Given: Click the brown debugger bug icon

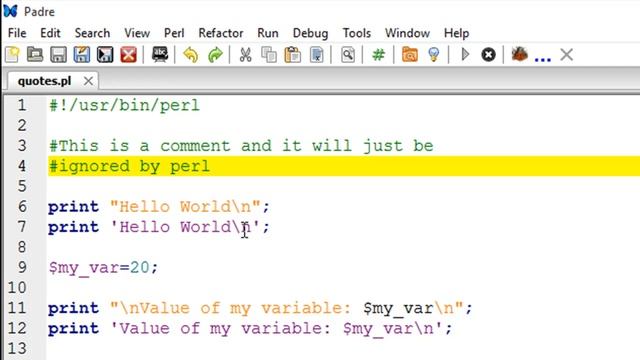Looking at the screenshot, I should pyautogui.click(x=520, y=54).
